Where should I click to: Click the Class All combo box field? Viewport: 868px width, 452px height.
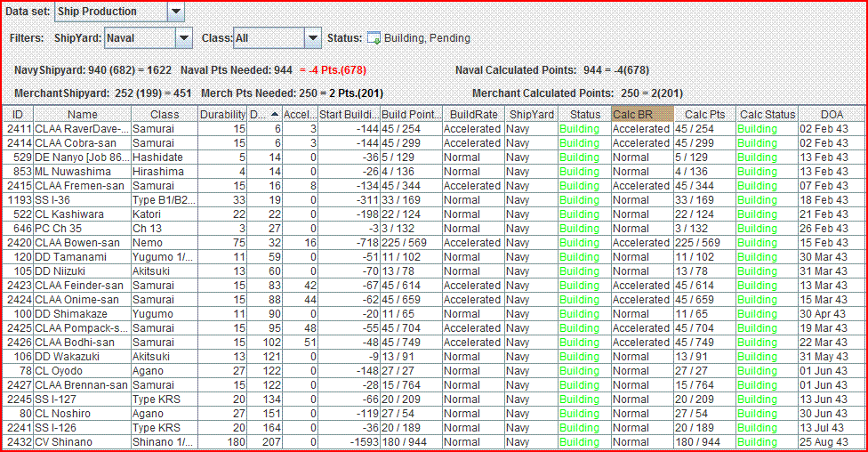click(x=277, y=38)
